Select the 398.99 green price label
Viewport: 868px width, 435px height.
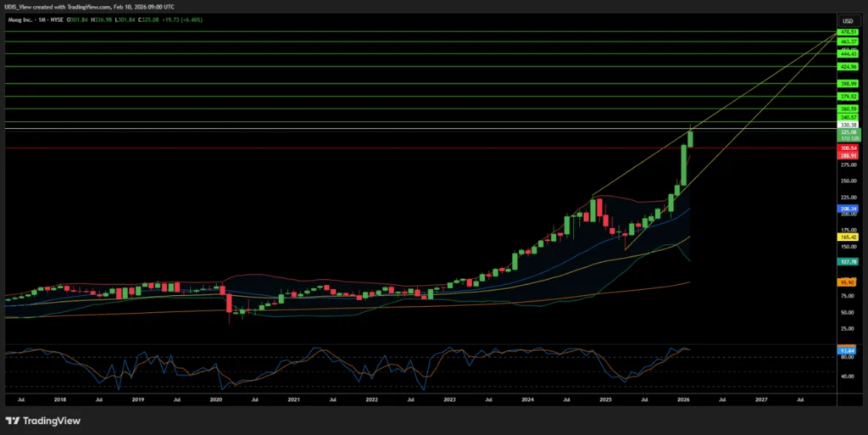pyautogui.click(x=848, y=84)
